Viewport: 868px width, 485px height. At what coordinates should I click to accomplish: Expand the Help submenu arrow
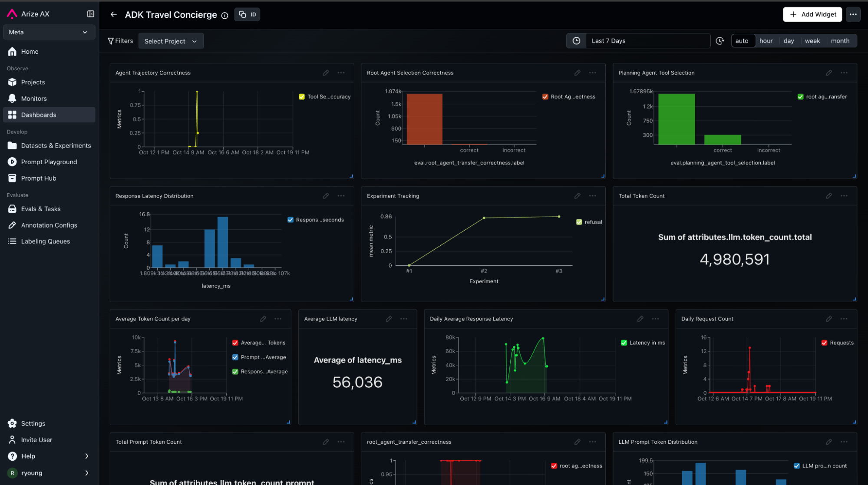pos(87,456)
